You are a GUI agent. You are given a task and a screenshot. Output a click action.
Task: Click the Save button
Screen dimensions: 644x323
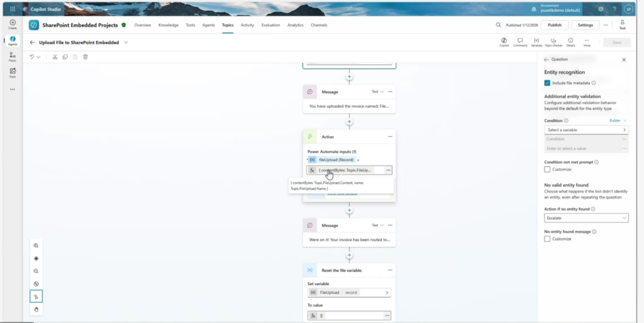[617, 42]
